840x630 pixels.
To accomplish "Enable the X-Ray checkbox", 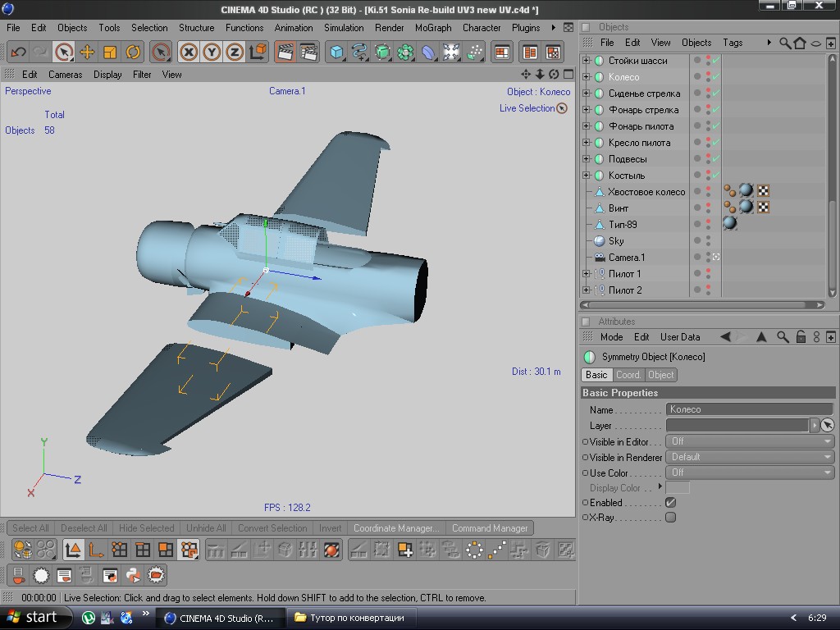I will (x=670, y=518).
